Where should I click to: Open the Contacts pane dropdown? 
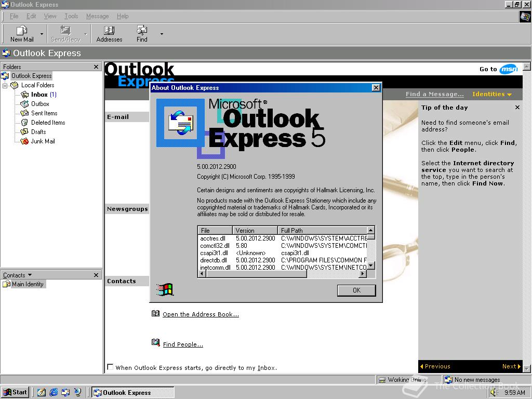pos(30,275)
